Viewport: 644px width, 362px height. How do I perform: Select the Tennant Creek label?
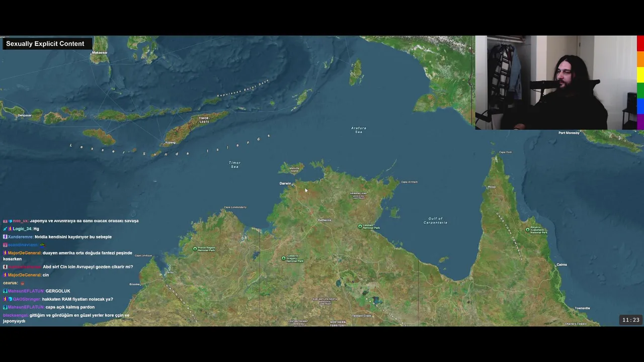pos(362,316)
